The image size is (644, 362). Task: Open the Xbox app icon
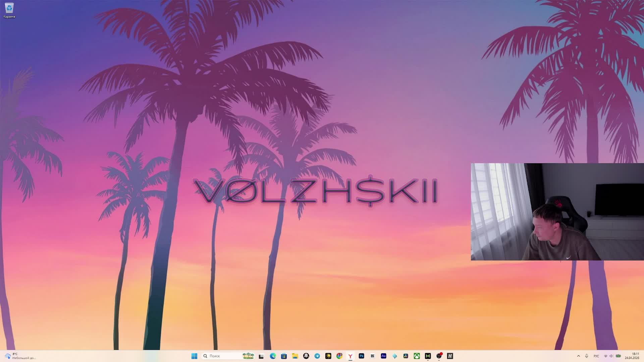(x=417, y=356)
